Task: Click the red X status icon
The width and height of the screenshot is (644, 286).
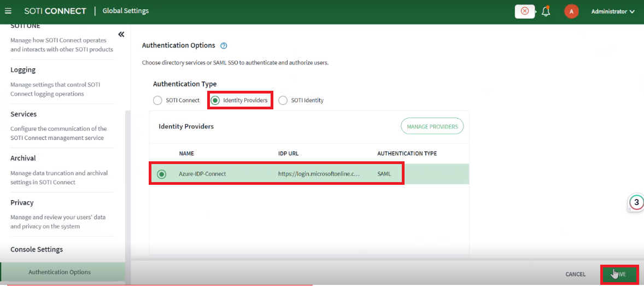Action: point(525,11)
